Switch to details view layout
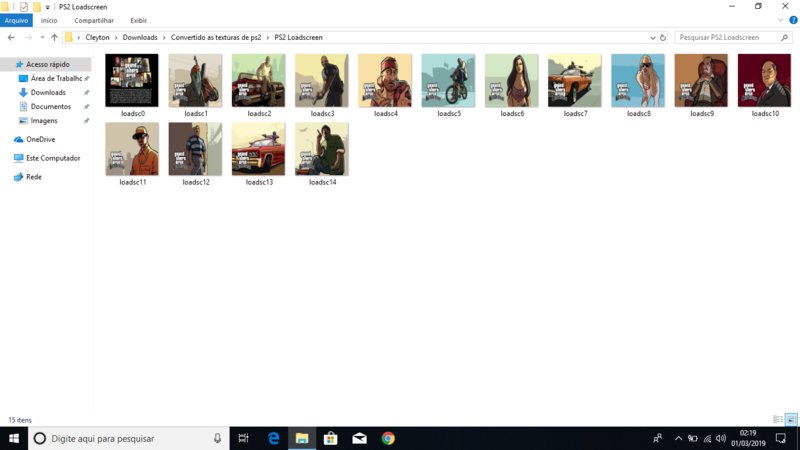 coord(778,419)
